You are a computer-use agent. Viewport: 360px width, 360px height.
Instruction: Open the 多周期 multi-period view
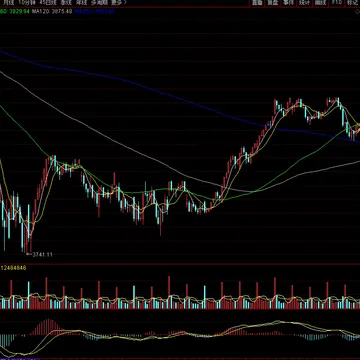99,2
